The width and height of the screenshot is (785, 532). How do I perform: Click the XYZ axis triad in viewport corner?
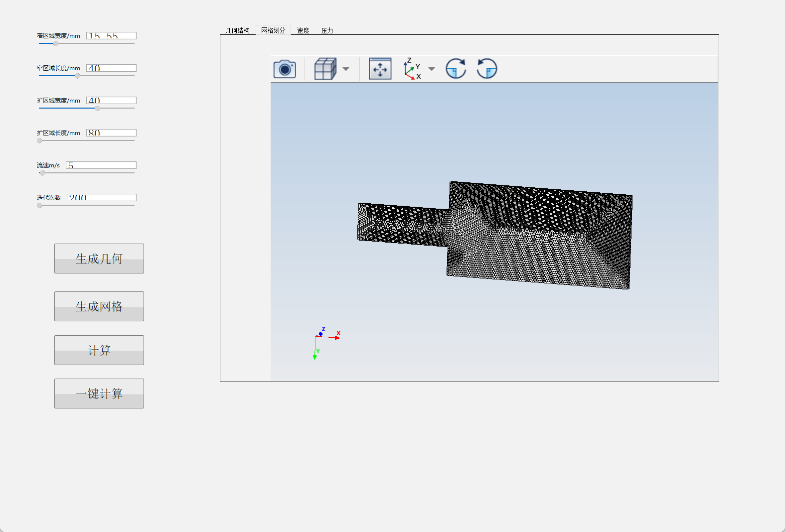327,343
